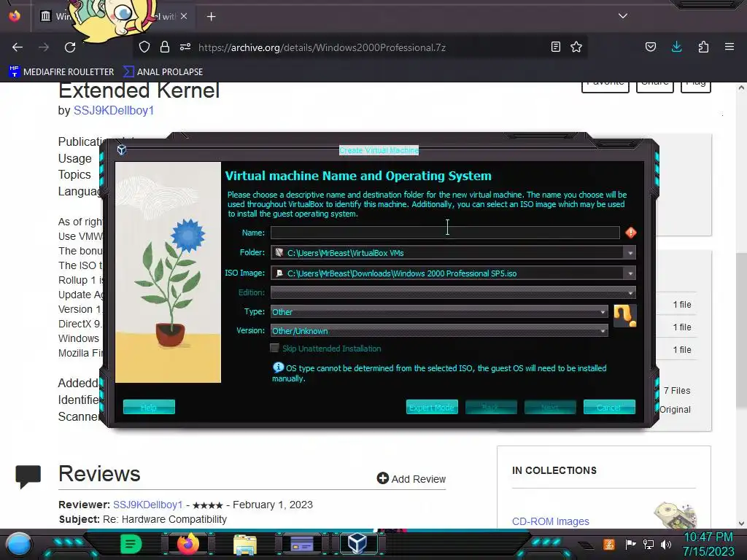The width and height of the screenshot is (747, 560).
Task: Click the OS type boot icon beside Type
Action: pos(624,316)
